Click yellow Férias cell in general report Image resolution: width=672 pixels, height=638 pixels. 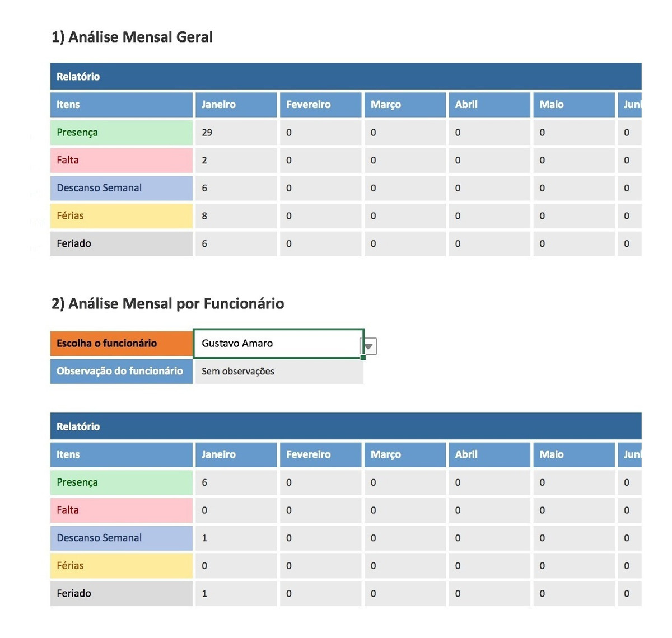[122, 216]
